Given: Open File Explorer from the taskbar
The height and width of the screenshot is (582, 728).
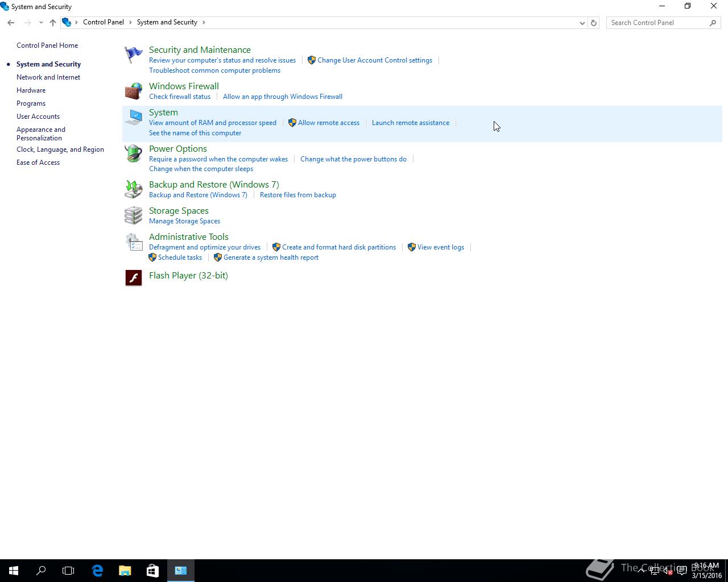Looking at the screenshot, I should point(125,571).
